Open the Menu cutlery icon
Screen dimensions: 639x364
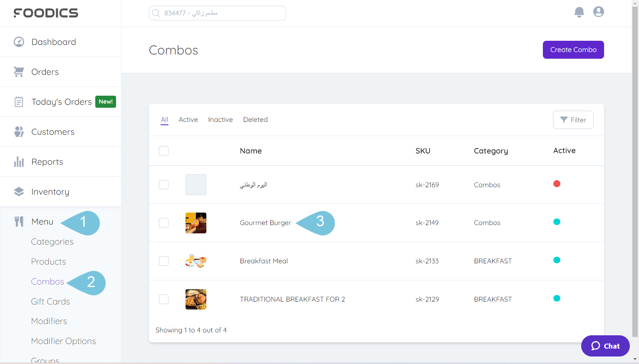pyautogui.click(x=19, y=221)
